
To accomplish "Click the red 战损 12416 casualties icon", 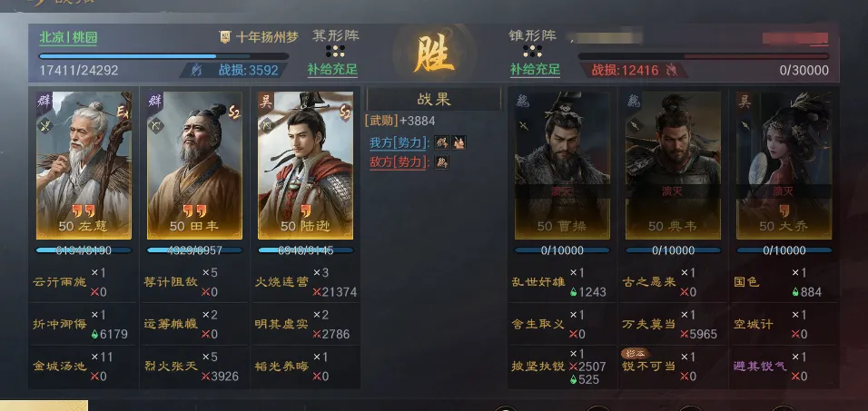I will point(672,70).
